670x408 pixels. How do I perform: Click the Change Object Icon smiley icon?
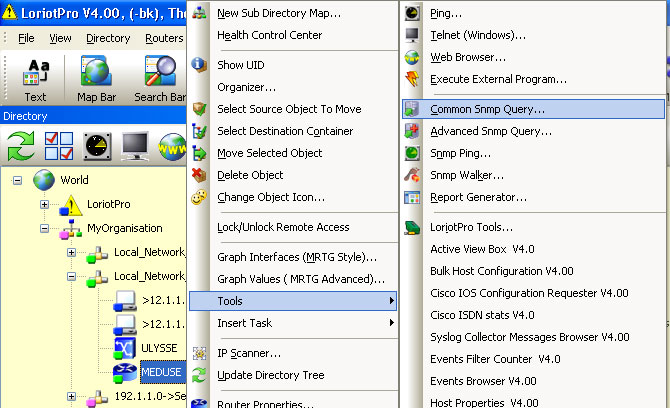(x=199, y=197)
